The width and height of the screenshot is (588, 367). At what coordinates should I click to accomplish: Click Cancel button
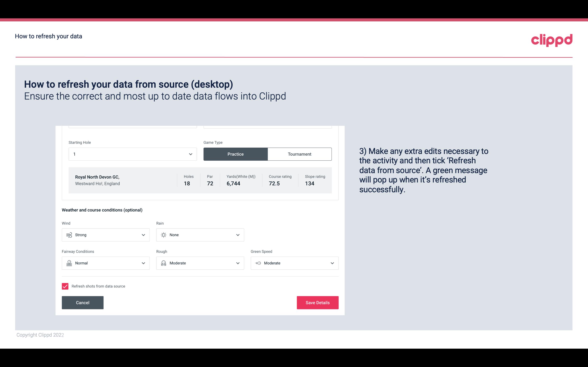[83, 302]
